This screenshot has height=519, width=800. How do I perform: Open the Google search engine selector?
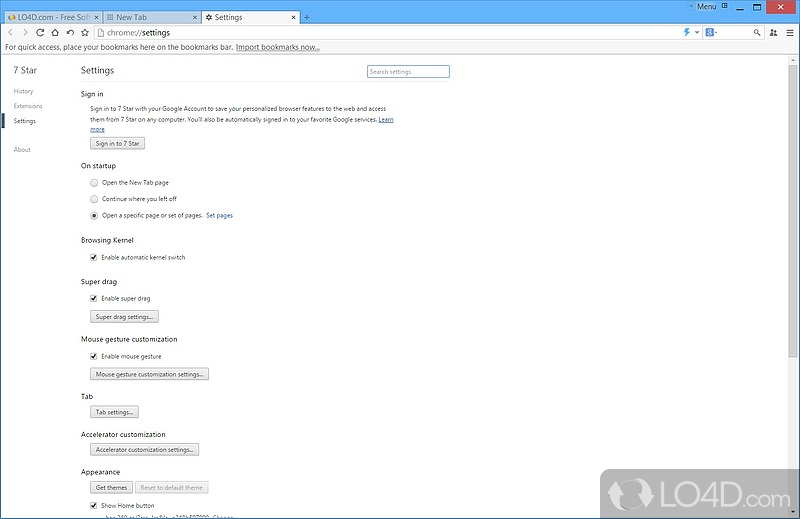[711, 32]
